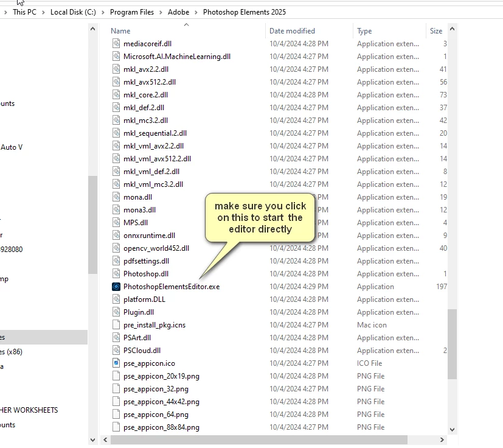This screenshot has width=503, height=448.
Task: Click the onnxruntime.dll file icon
Action: 116,235
